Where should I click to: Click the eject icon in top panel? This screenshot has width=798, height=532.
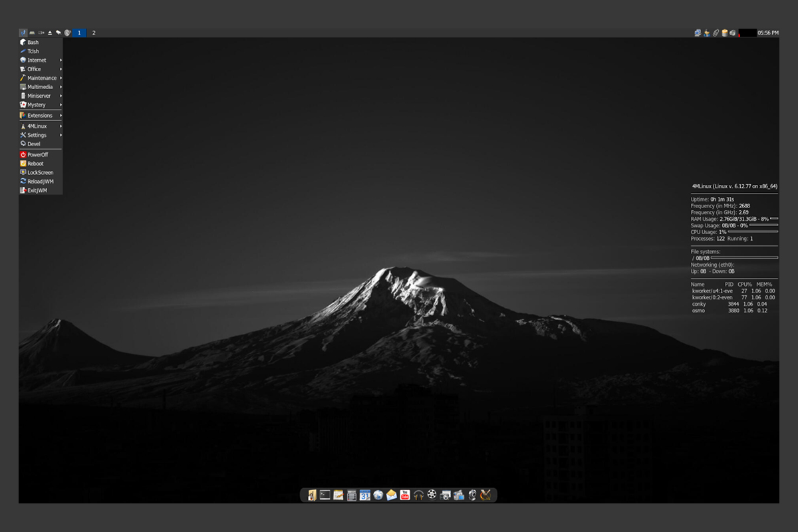tap(50, 33)
